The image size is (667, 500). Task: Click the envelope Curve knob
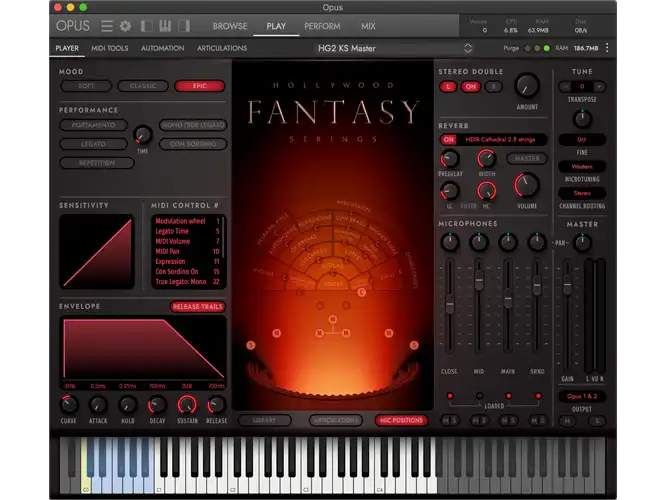coord(68,405)
